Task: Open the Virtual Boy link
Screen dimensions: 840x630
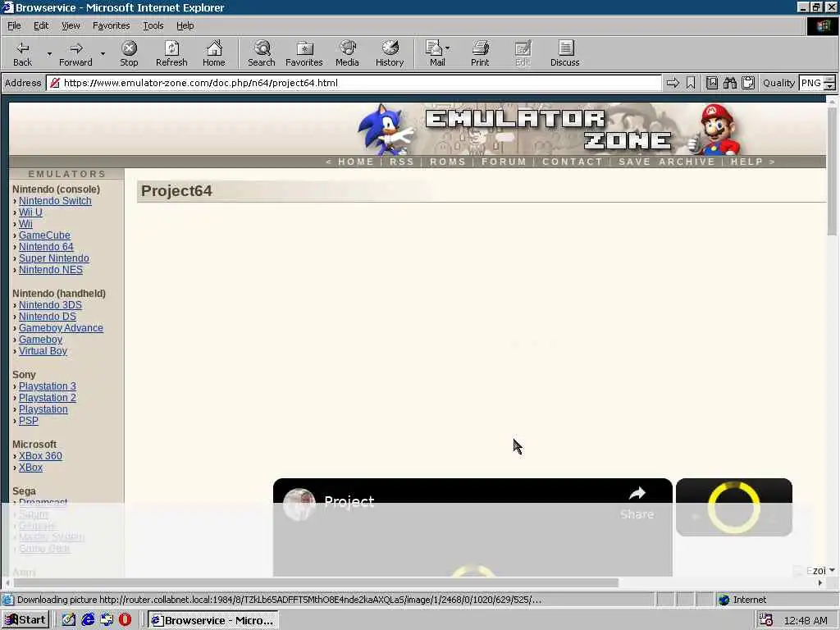Action: (x=43, y=351)
